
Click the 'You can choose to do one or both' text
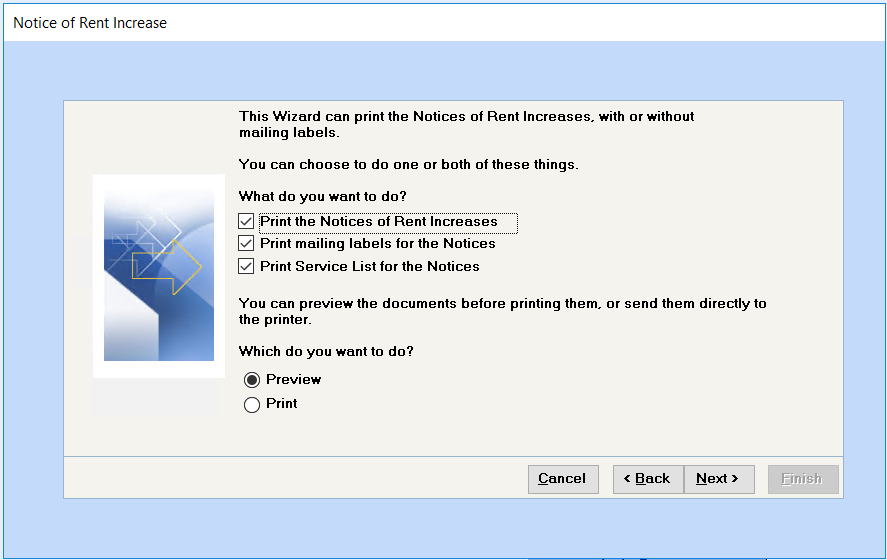[x=408, y=165]
